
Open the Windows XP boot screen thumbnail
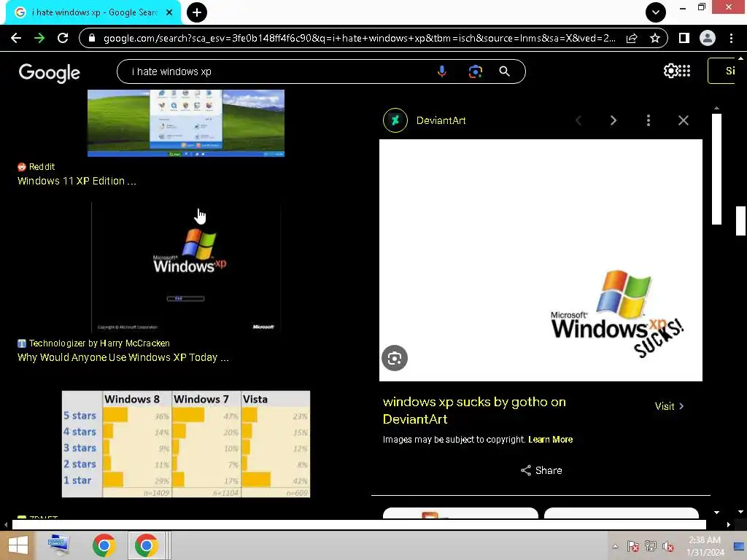186,267
